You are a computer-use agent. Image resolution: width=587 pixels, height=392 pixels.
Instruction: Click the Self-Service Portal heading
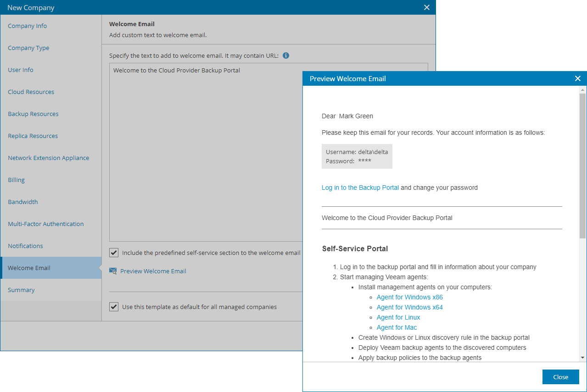355,248
